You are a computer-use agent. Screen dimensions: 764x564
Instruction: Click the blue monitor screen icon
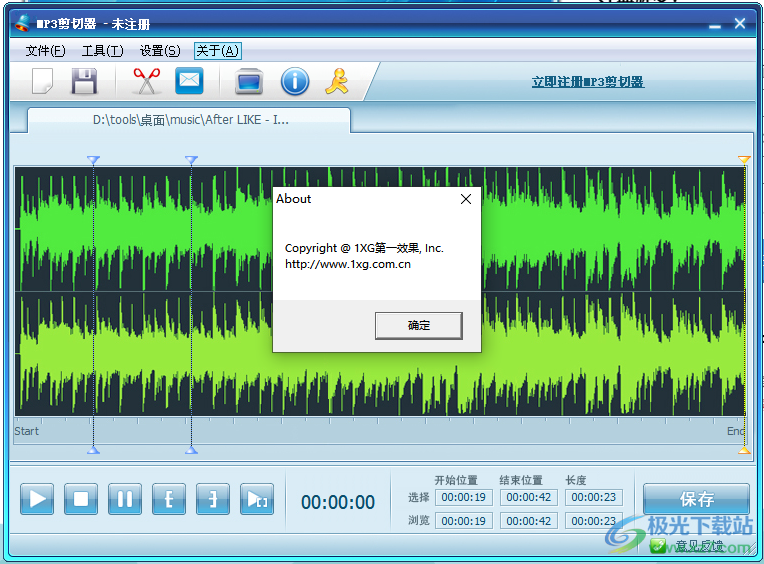(249, 81)
